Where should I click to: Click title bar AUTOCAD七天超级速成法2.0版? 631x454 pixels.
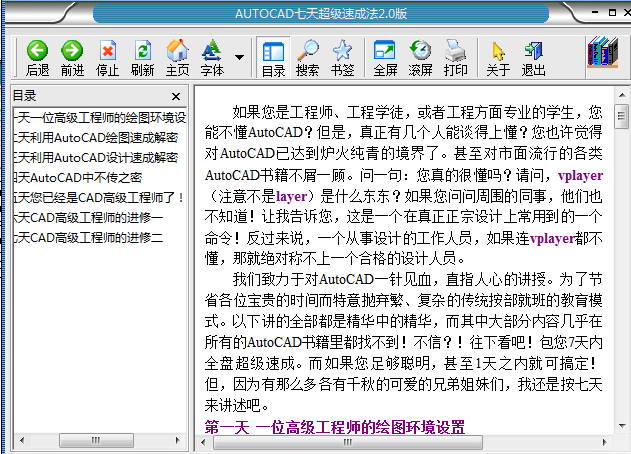pyautogui.click(x=321, y=14)
